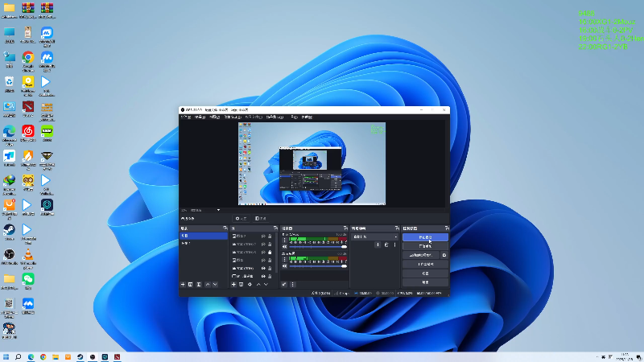Image resolution: width=644 pixels, height=362 pixels.
Task: Open the Help menu in OBS
Action: point(307,117)
